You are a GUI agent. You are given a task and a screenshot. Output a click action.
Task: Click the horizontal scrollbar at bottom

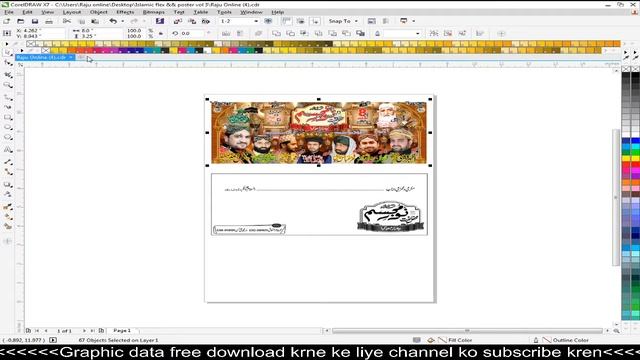(x=467, y=331)
